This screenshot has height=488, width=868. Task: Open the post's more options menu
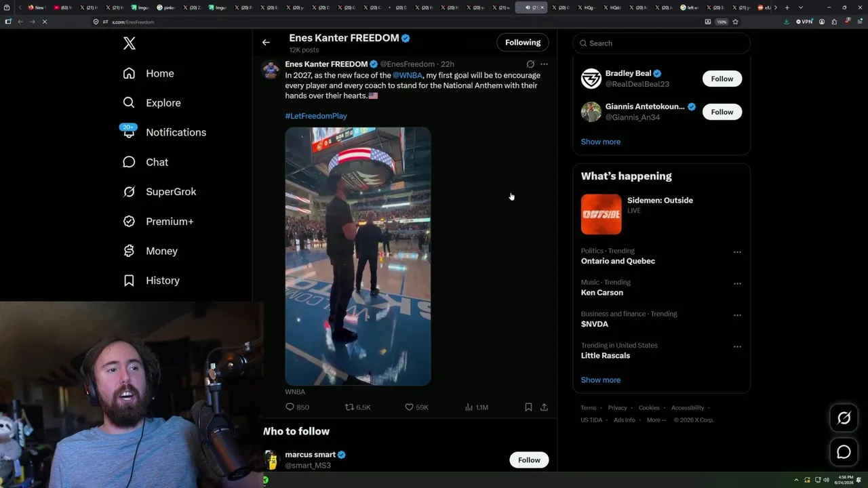pyautogui.click(x=544, y=64)
